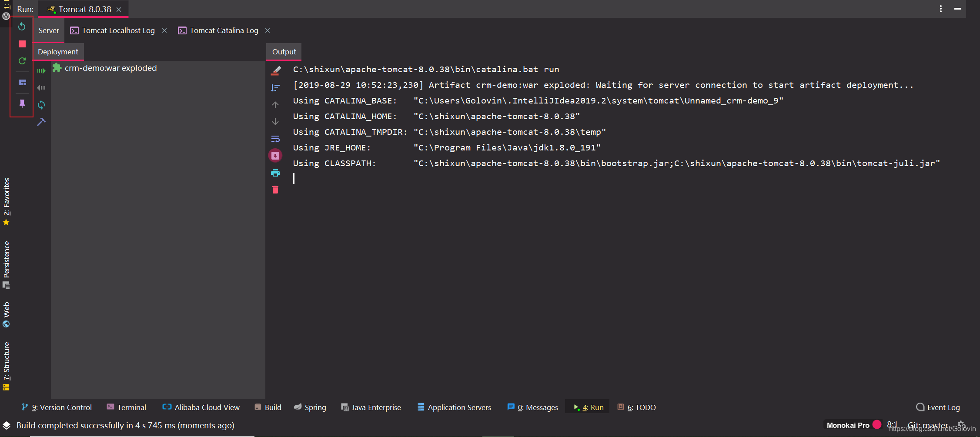Open the Event Log

point(938,407)
